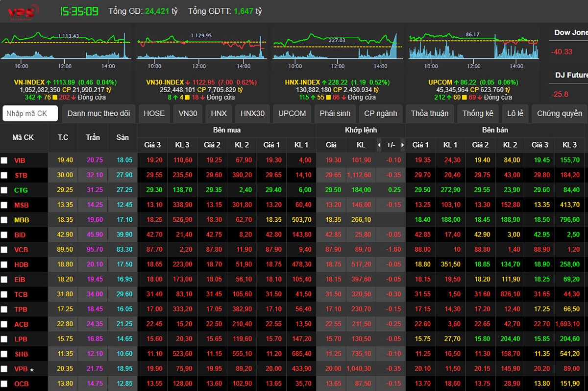
Task: Click the CTG ticker symbol
Action: tap(21, 190)
